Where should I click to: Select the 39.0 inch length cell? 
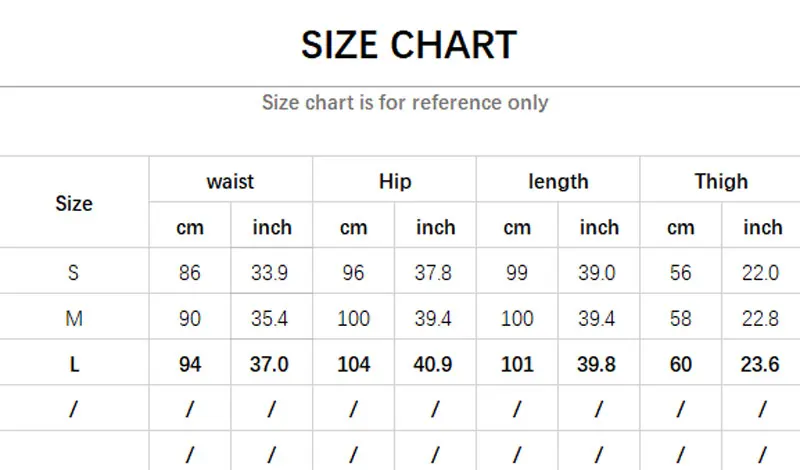pyautogui.click(x=598, y=272)
